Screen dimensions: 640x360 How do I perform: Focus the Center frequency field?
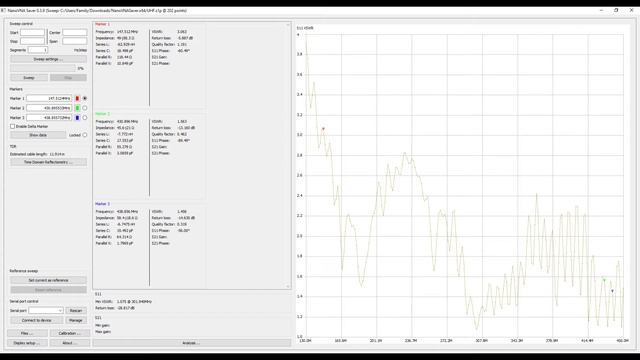74,33
